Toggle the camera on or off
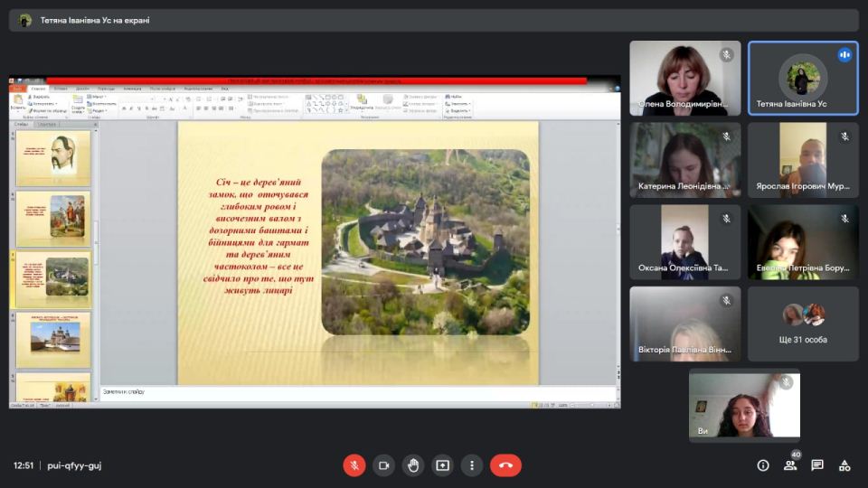868x488 pixels. click(x=383, y=465)
